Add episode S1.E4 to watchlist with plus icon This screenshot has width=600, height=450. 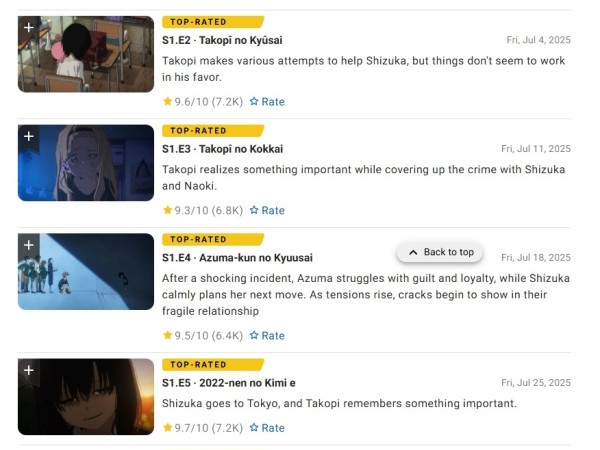point(29,245)
